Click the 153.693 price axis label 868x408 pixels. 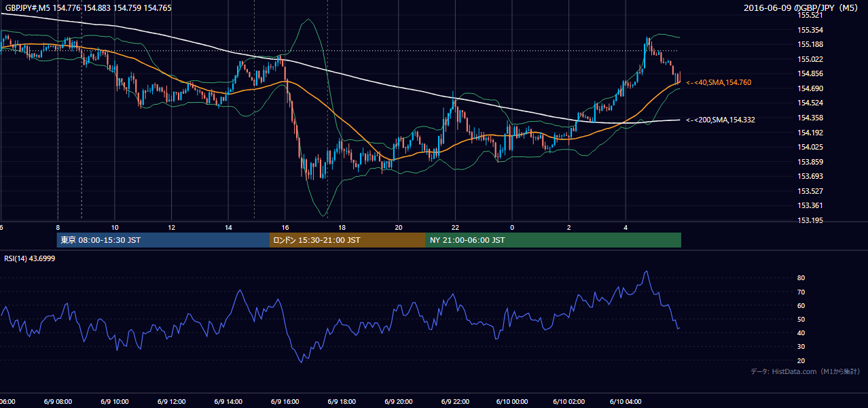pos(810,176)
